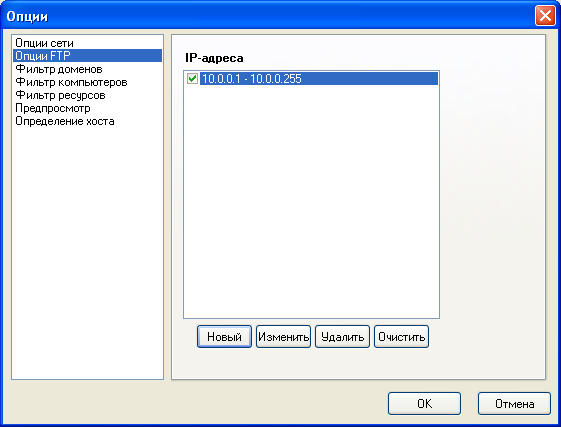Confirm the dialog with OK
This screenshot has width=561, height=427.
424,404
